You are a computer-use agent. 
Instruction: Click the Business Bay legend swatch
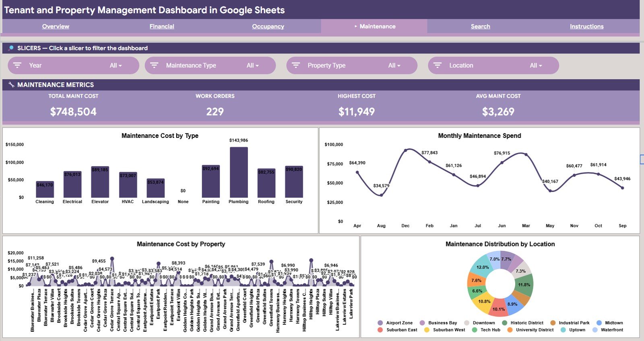click(x=422, y=323)
